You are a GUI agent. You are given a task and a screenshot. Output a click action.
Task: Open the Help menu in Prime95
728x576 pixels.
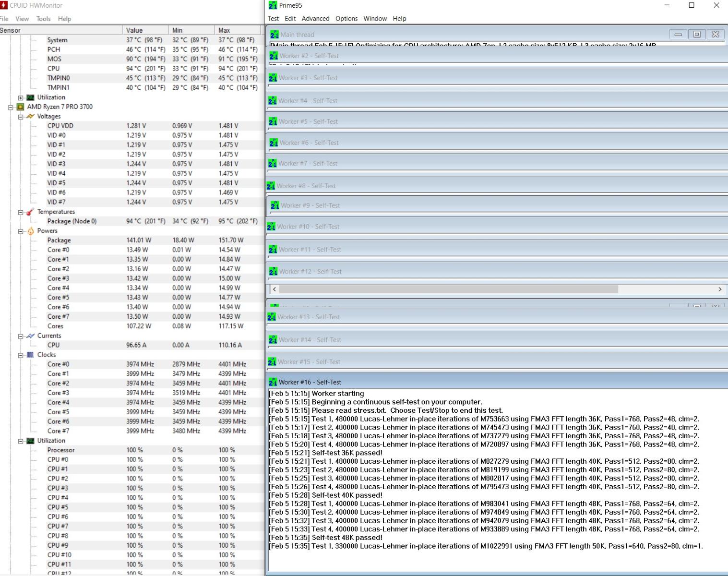399,19
